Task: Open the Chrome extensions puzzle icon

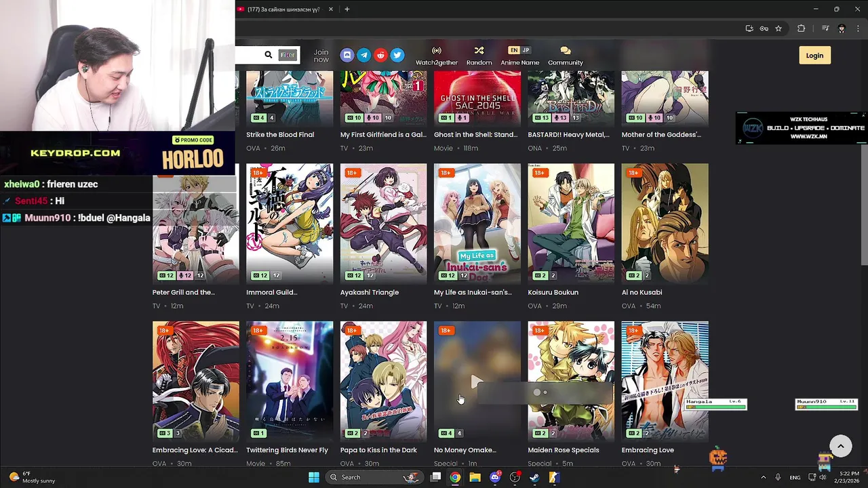Action: tap(801, 28)
